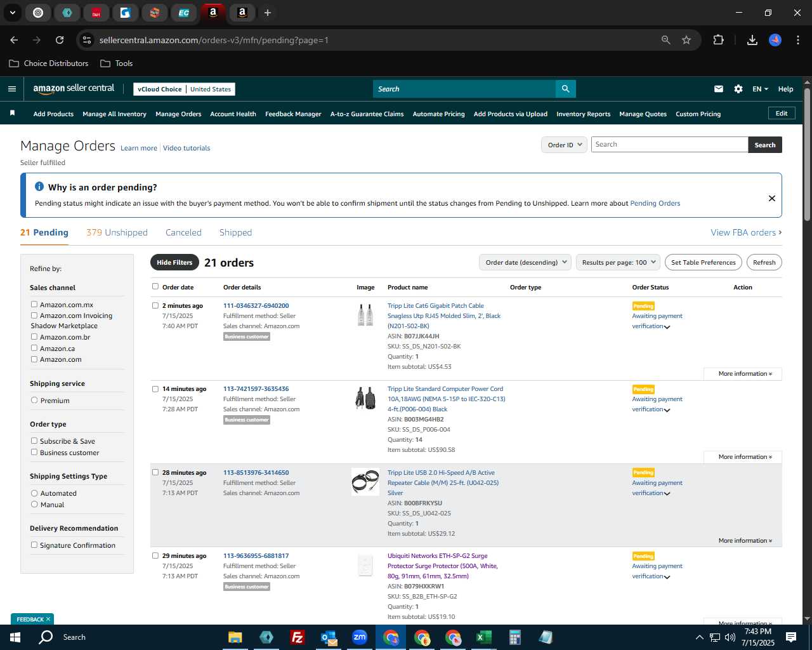
Task: Open the Order date (descending) sort dropdown
Action: point(525,262)
